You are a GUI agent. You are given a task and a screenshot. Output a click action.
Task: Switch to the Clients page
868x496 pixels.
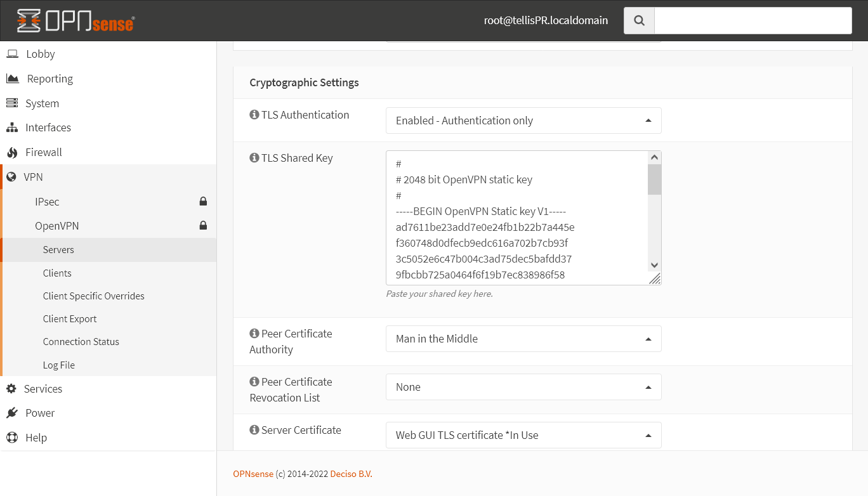pyautogui.click(x=57, y=273)
